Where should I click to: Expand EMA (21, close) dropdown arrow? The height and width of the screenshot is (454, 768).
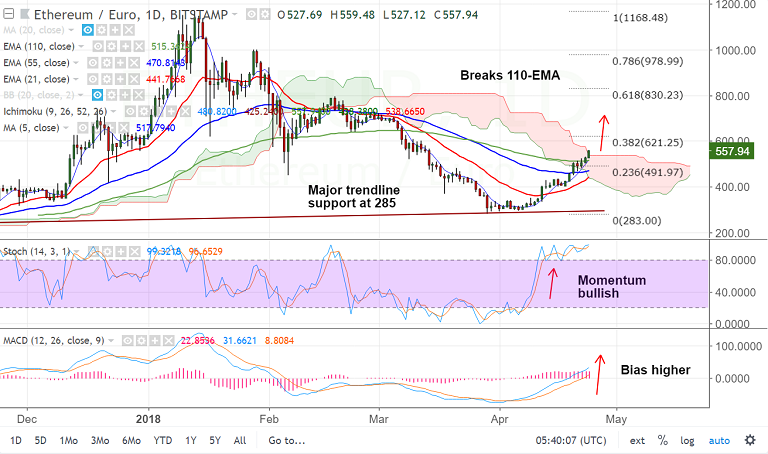point(75,79)
